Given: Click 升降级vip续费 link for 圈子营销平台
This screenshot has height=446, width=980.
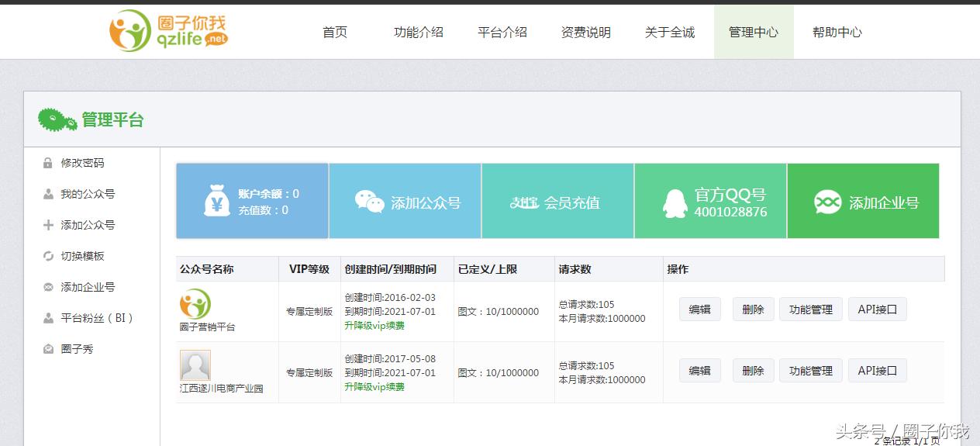Looking at the screenshot, I should (374, 326).
